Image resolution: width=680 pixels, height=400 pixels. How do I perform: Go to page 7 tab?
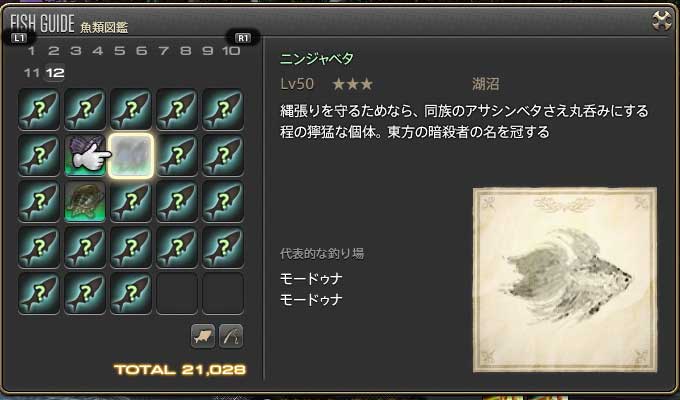tap(163, 51)
